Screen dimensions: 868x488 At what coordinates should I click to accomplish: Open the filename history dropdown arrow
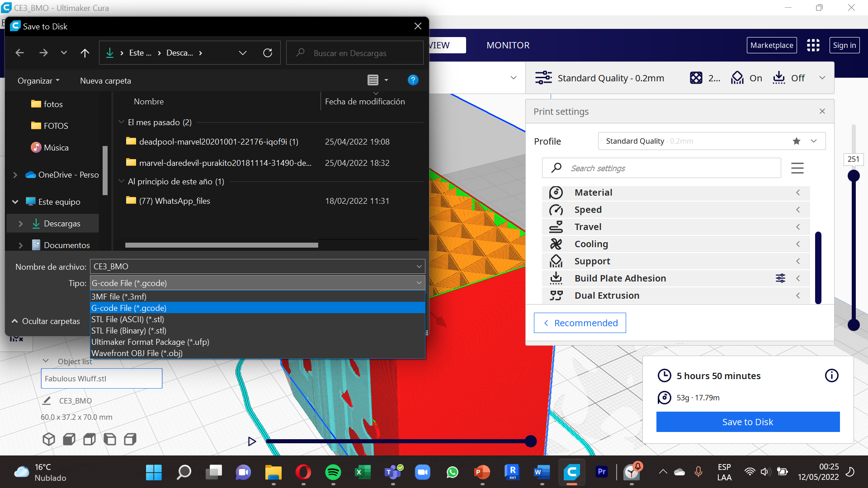tap(419, 267)
